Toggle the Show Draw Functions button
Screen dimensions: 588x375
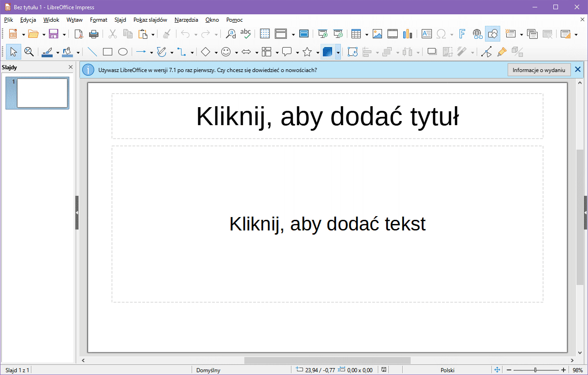492,34
